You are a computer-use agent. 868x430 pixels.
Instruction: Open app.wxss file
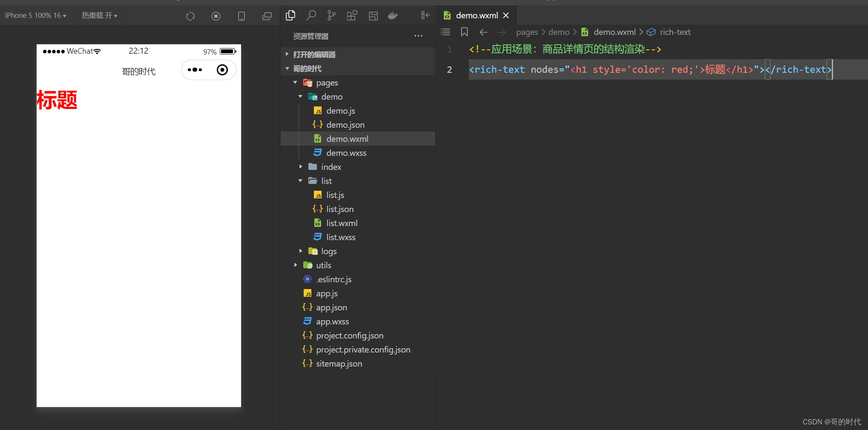[358, 321]
